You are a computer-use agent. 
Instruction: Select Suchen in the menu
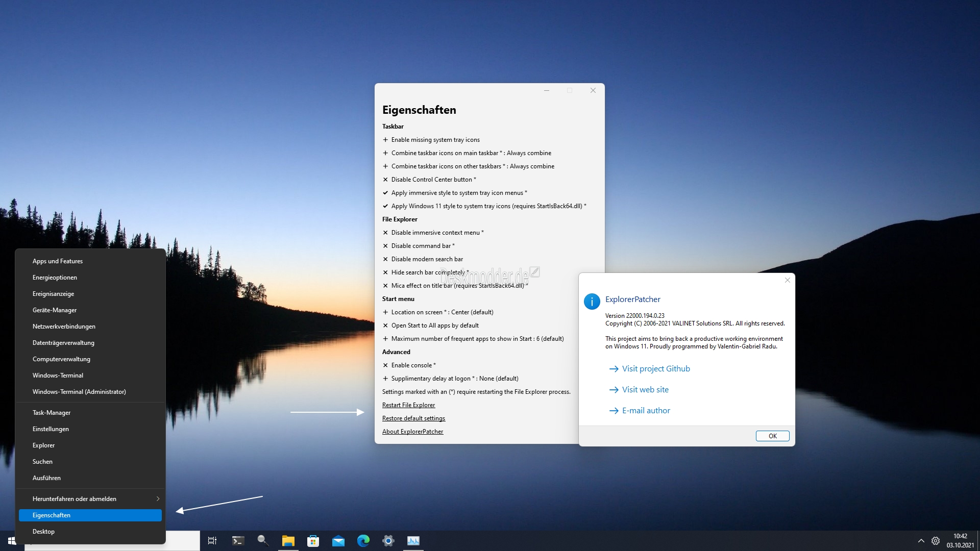(90, 462)
